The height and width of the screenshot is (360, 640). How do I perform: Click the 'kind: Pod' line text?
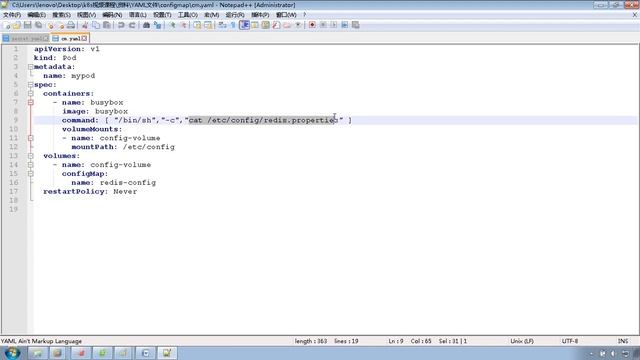pos(55,58)
